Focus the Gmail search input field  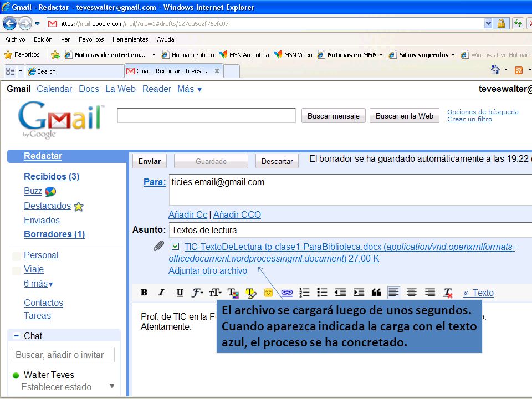click(207, 116)
